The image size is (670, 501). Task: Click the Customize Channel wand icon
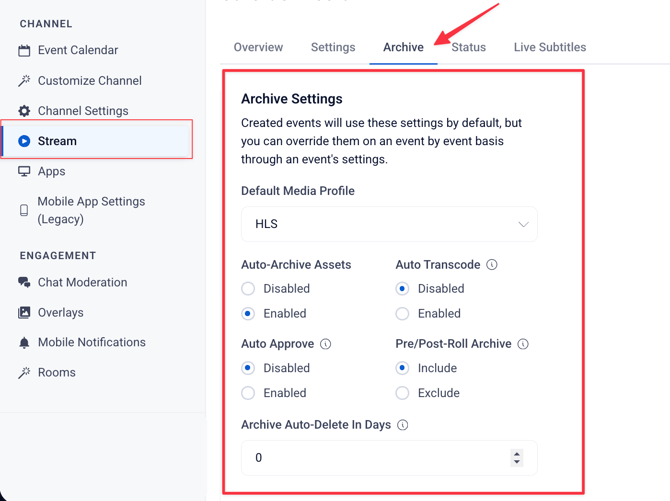tap(24, 81)
